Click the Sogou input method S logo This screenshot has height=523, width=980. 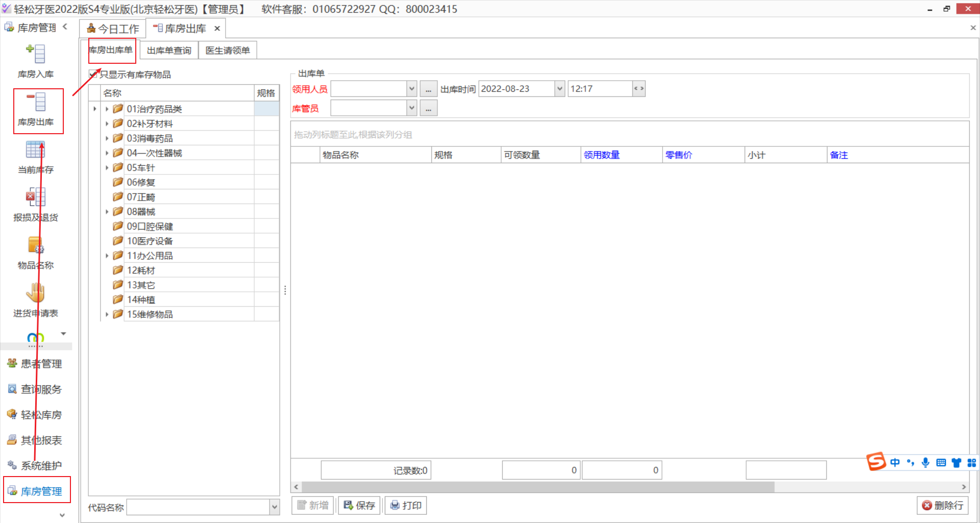pyautogui.click(x=876, y=462)
